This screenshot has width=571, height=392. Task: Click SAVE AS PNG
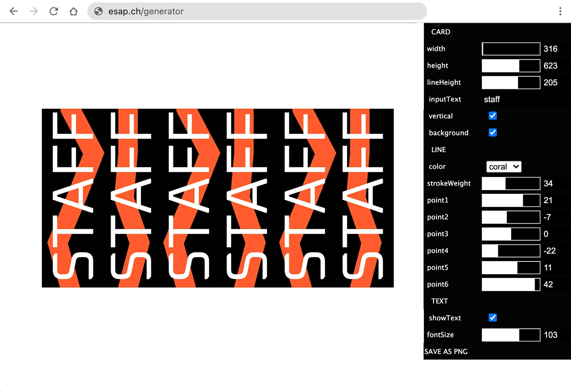pos(446,352)
